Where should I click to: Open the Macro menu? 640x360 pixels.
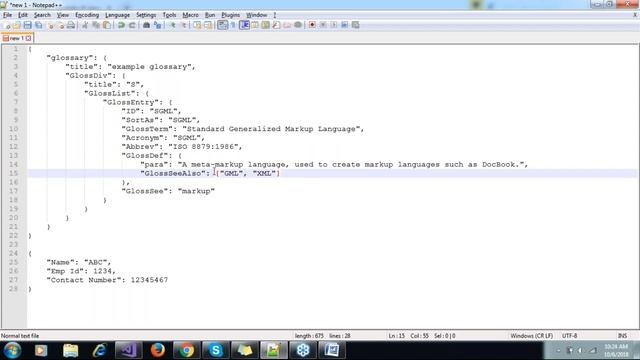pyautogui.click(x=190, y=15)
